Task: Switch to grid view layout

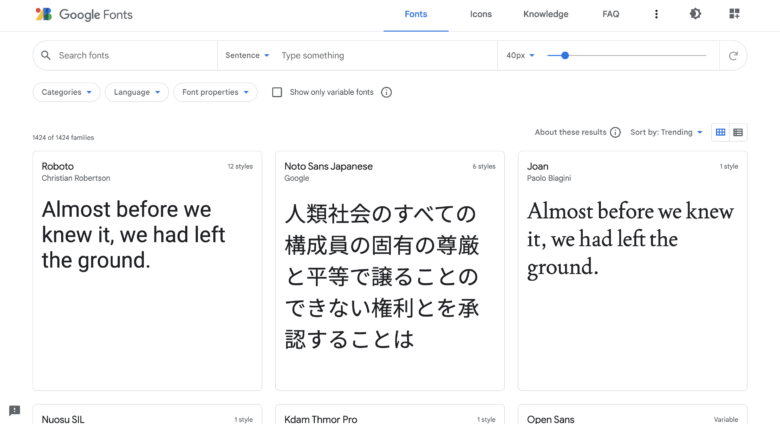Action: 720,132
